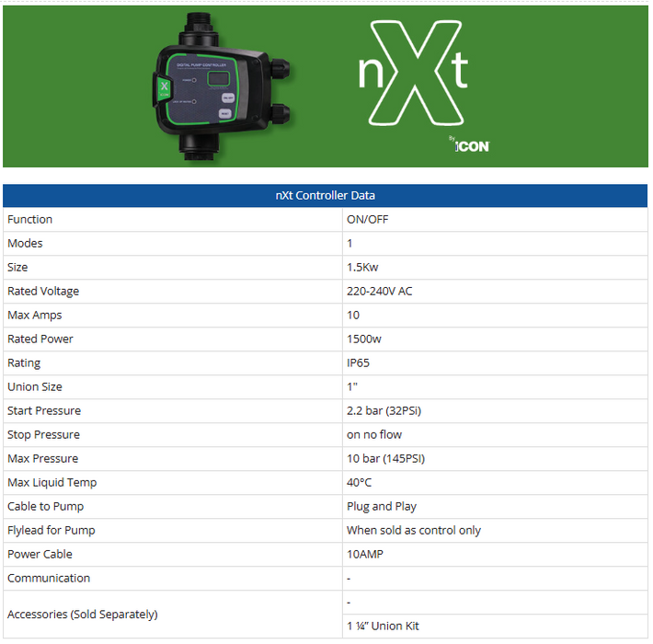
Task: Select the '220-240V AC' value
Action: point(380,291)
